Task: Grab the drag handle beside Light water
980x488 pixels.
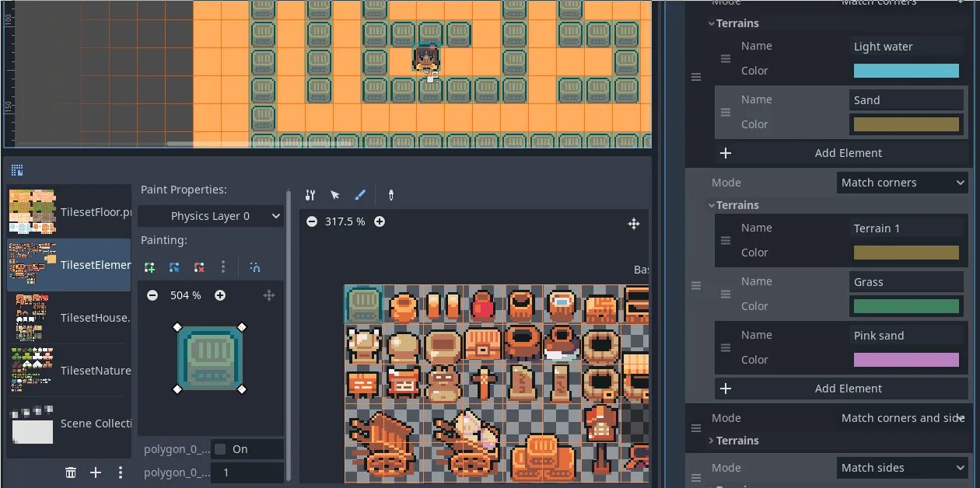Action: [x=726, y=59]
